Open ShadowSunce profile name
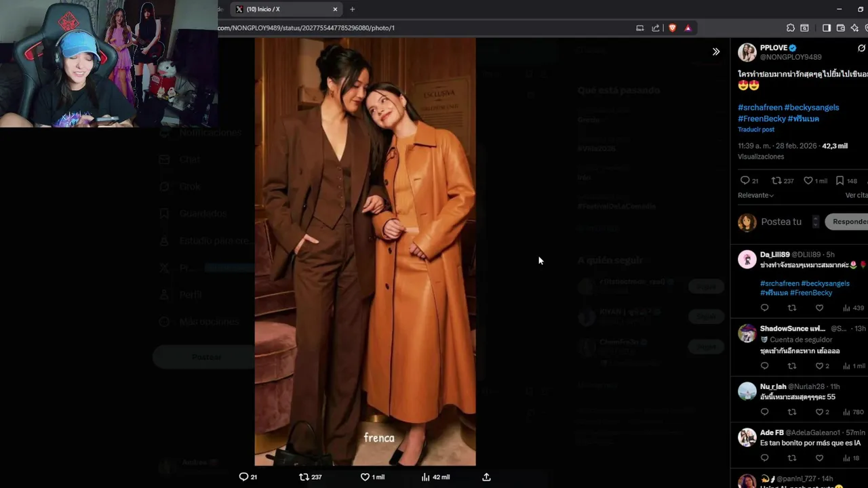The width and height of the screenshot is (868, 488). point(792,329)
